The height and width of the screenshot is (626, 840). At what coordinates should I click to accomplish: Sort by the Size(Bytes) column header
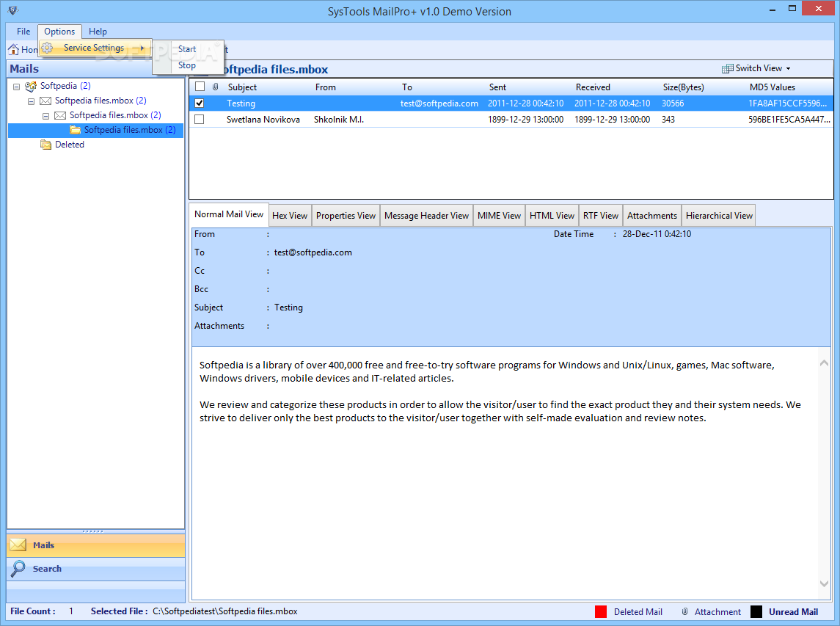(x=683, y=87)
